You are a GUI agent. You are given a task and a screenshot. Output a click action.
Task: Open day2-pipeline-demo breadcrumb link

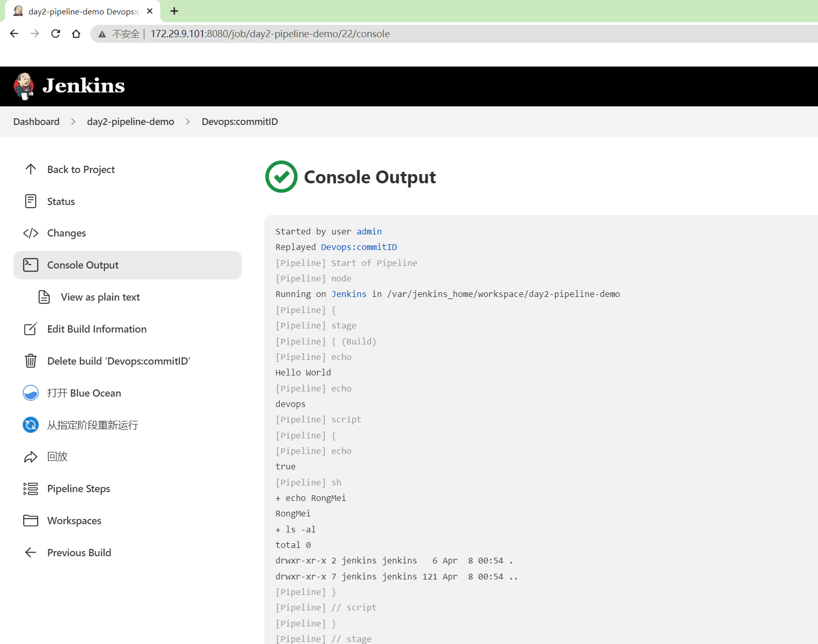click(131, 121)
